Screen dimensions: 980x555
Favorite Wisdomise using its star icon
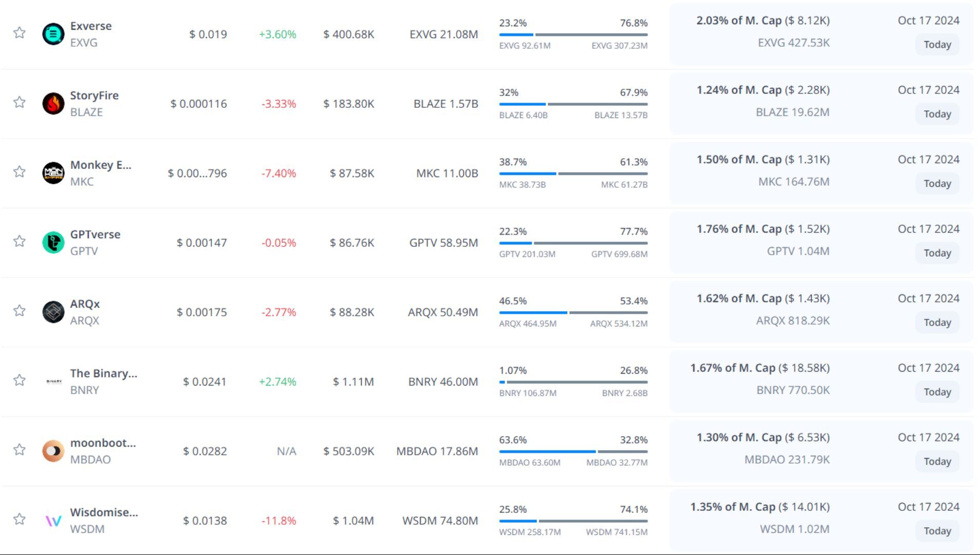pyautogui.click(x=19, y=519)
